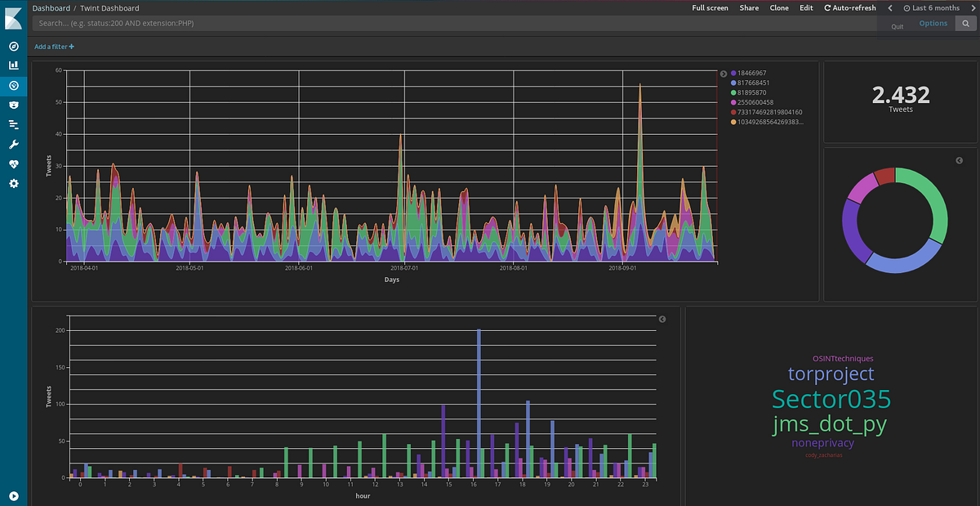Screen dimensions: 980x506
Task: Open the Discover compass icon in sidebar
Action: point(13,46)
